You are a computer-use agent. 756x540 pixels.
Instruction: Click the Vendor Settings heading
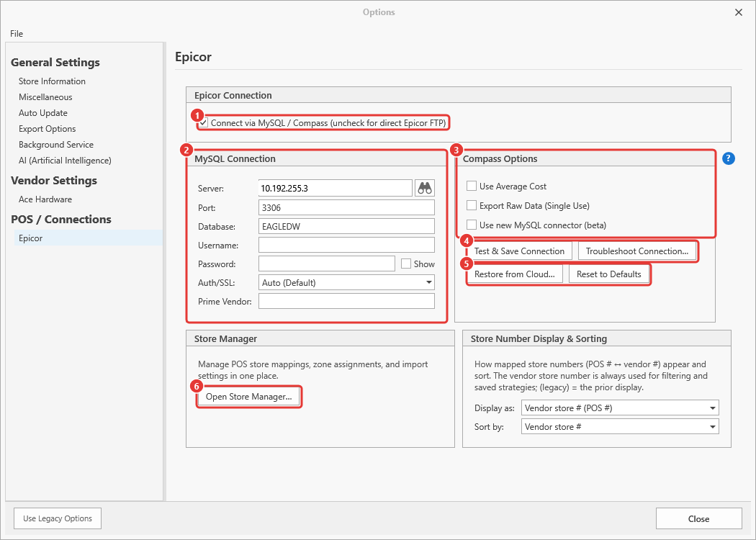54,180
